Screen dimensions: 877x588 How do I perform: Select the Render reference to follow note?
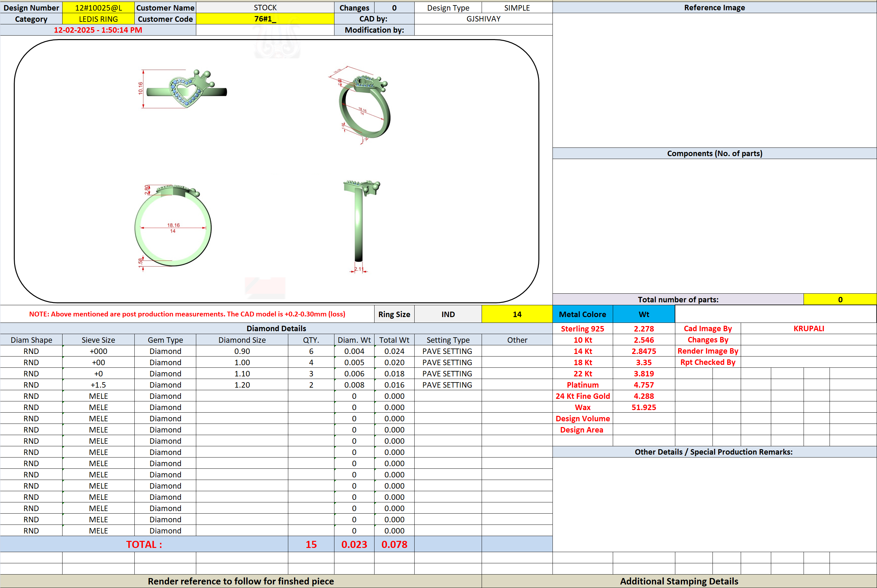pos(241,581)
